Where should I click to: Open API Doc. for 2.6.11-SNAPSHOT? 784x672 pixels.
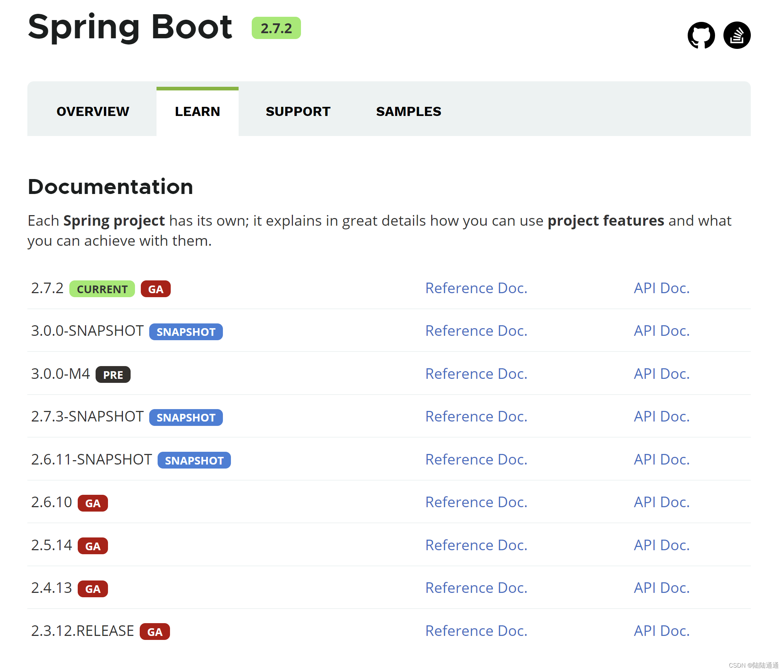click(661, 460)
